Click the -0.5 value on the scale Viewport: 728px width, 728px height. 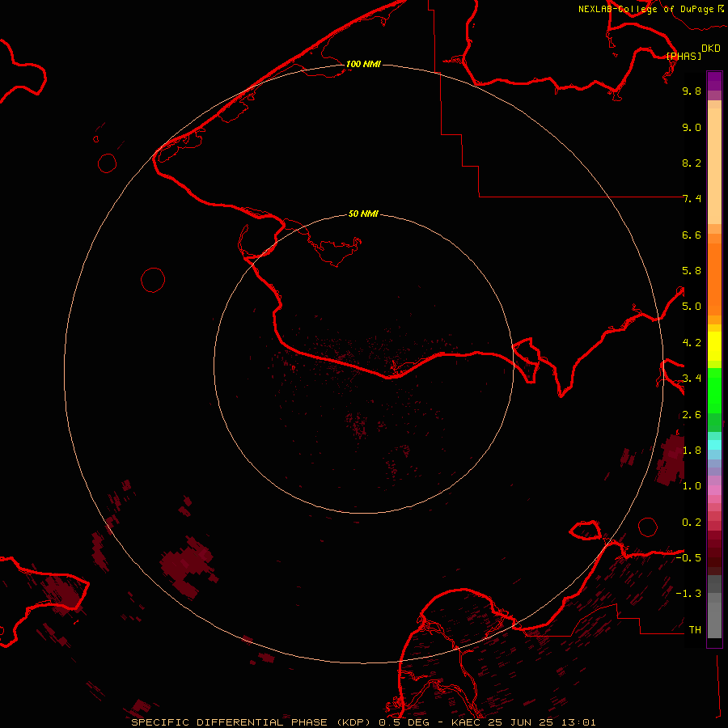688,558
